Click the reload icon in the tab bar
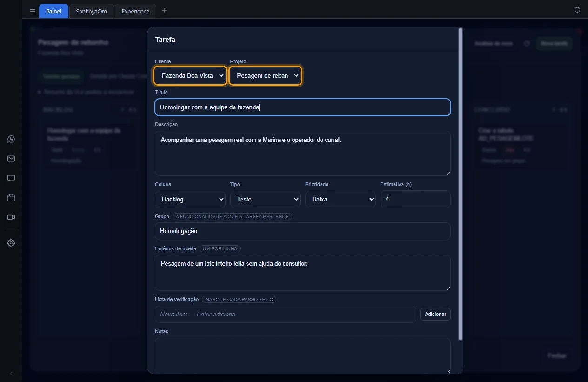 [577, 10]
